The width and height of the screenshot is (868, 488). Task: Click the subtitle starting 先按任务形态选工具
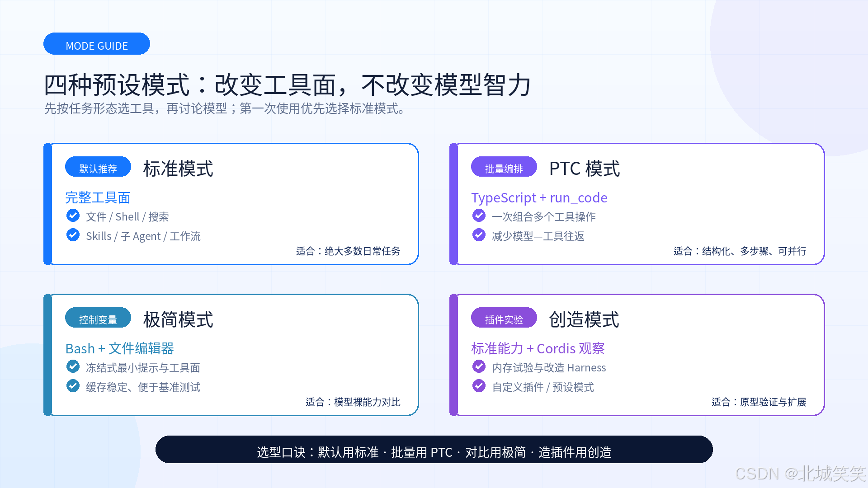coord(225,108)
